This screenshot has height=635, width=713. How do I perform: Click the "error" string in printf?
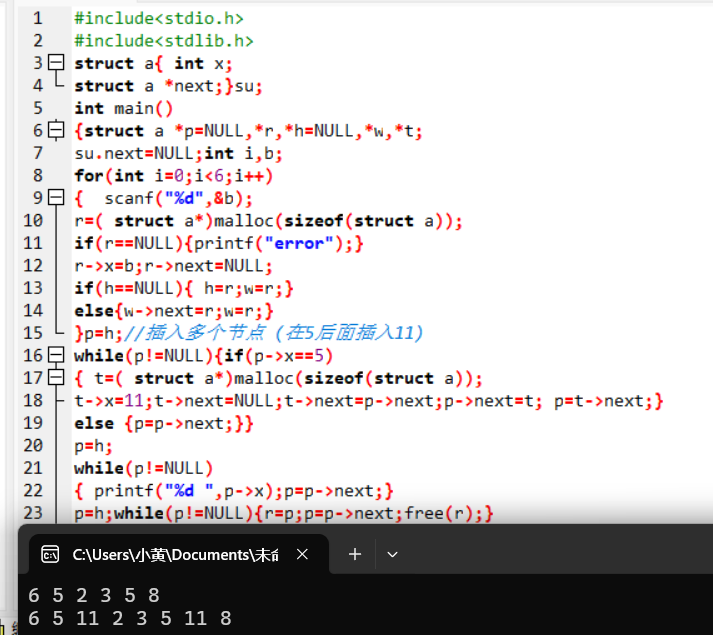(x=299, y=243)
